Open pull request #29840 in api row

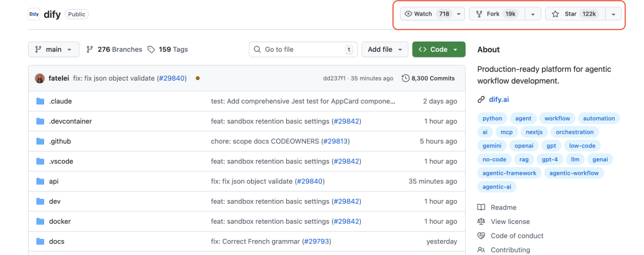[309, 182]
